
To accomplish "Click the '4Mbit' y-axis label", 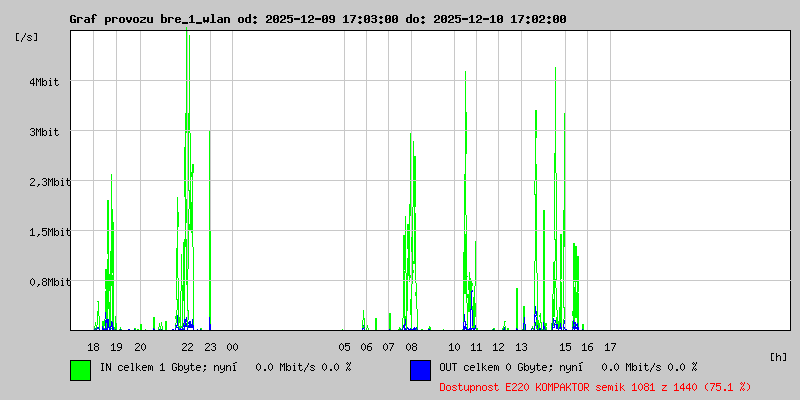I will click(44, 82).
